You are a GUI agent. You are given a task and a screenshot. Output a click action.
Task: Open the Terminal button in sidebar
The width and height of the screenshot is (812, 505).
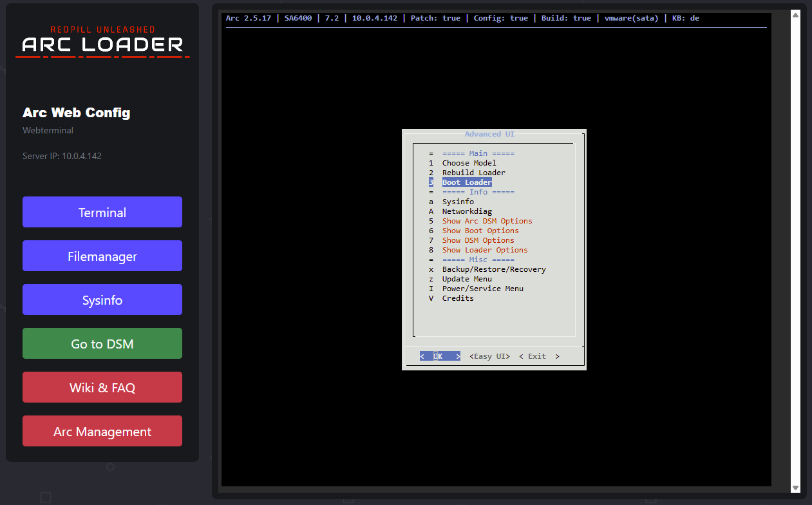point(102,212)
